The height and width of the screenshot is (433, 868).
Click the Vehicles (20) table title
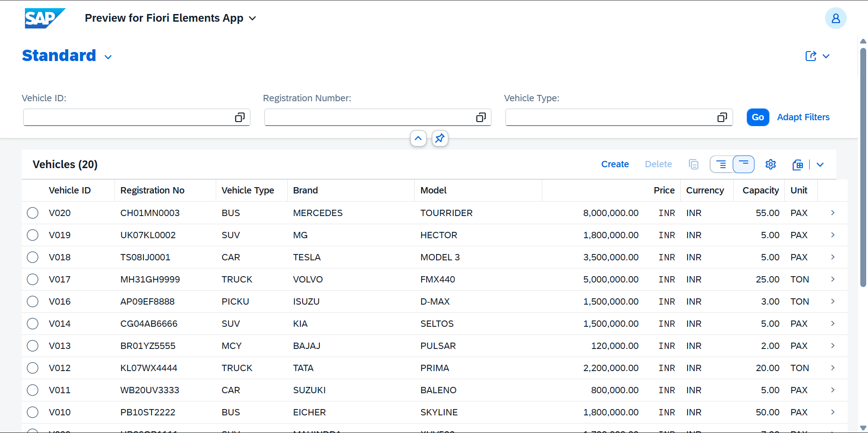(65, 165)
